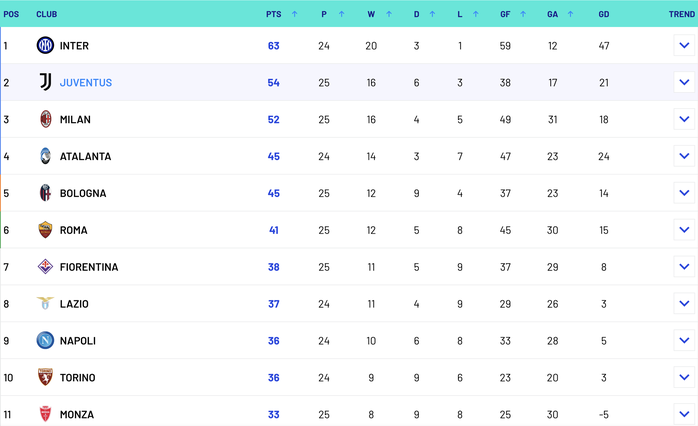Image resolution: width=698 pixels, height=426 pixels.
Task: Click the GD column header
Action: pyautogui.click(x=604, y=14)
